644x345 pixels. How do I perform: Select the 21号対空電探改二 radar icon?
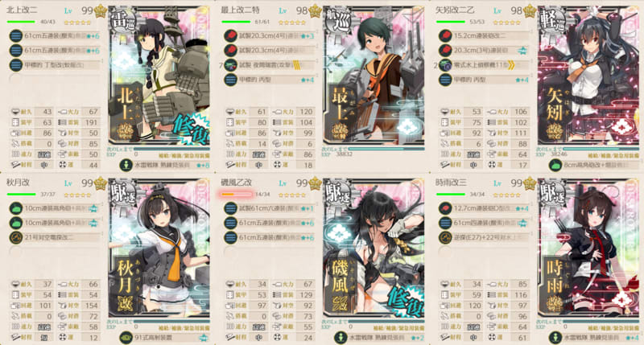15,237
